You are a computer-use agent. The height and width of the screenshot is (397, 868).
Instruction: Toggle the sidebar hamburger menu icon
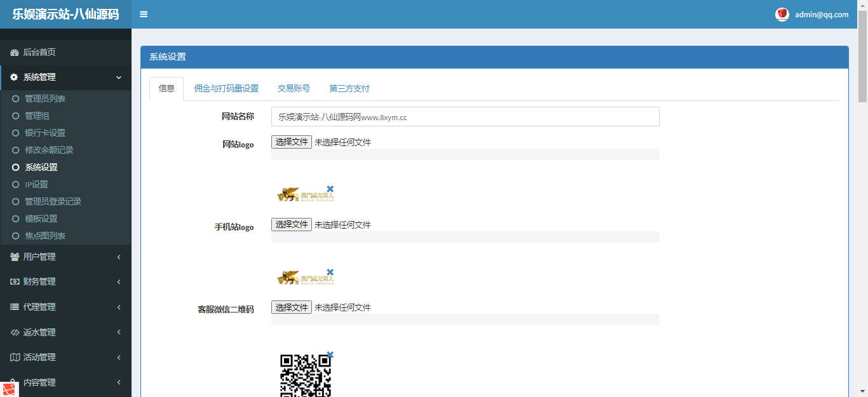pos(144,14)
